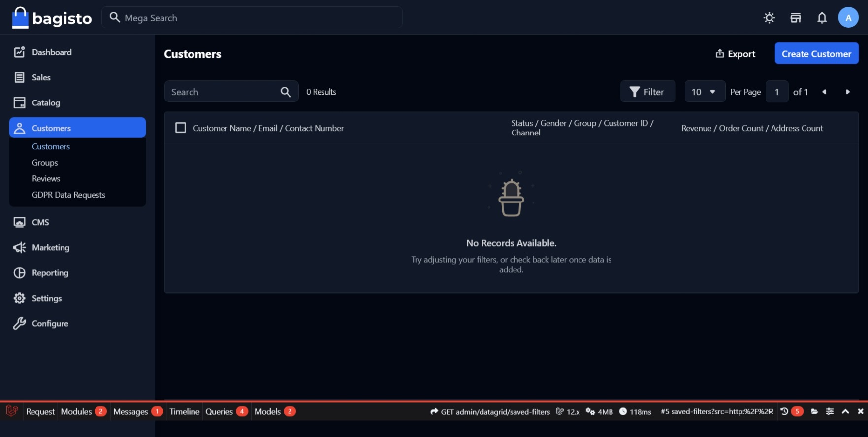This screenshot has width=868, height=437.
Task: Open debugbar Modules tab
Action: 84,411
